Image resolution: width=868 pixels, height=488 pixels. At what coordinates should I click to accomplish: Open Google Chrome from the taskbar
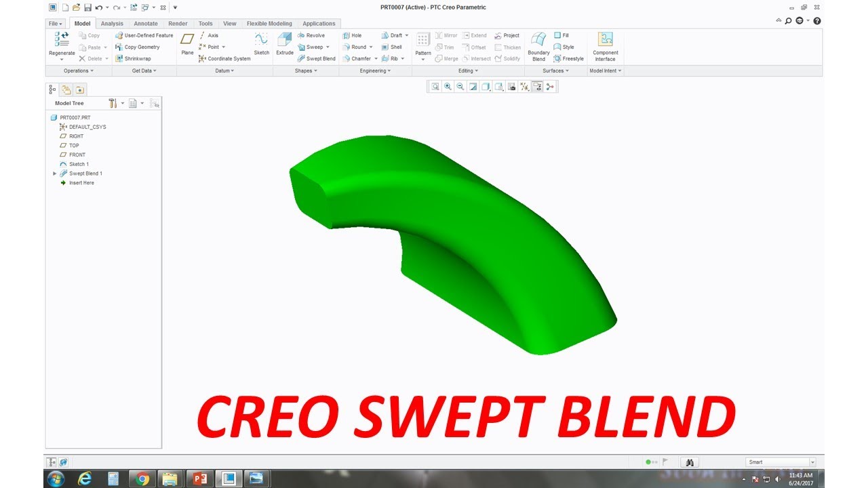[x=142, y=479]
